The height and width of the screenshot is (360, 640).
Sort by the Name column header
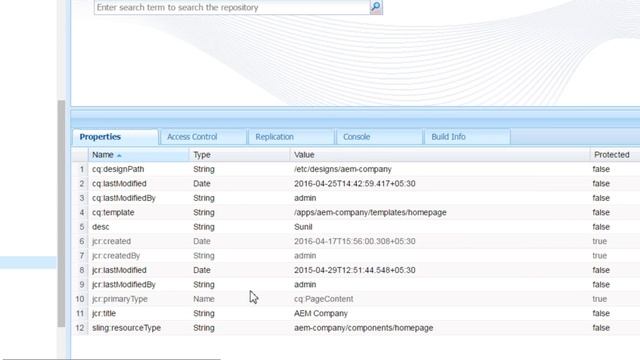click(x=138, y=155)
